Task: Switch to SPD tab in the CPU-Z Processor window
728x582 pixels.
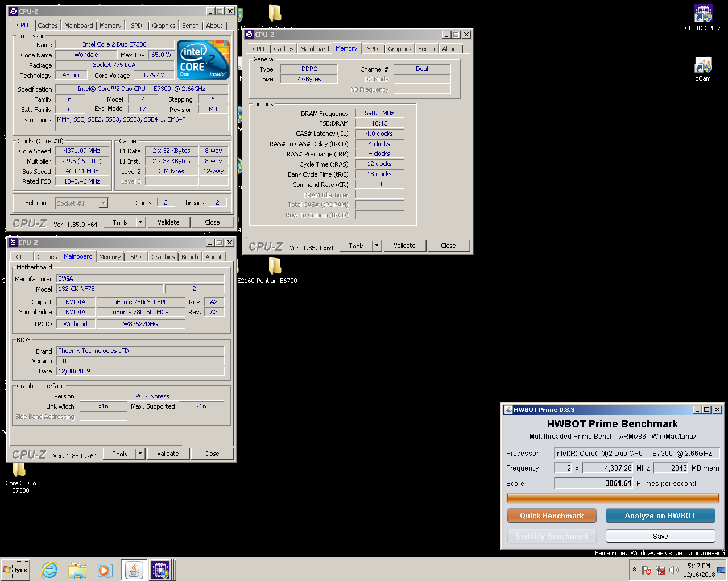Action: (x=136, y=26)
